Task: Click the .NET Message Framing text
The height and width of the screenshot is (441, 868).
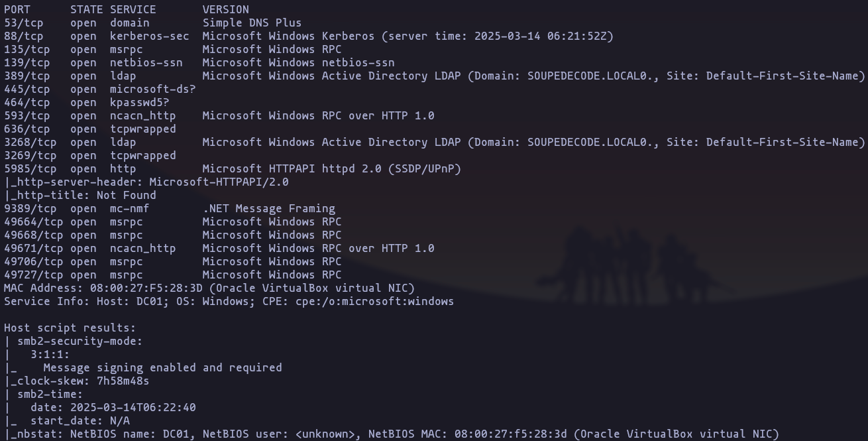Action: click(x=269, y=208)
